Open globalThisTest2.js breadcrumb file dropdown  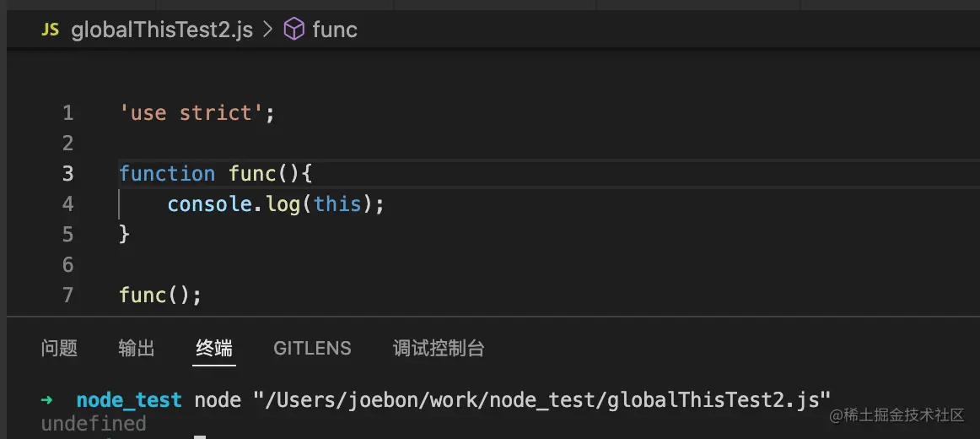(162, 30)
